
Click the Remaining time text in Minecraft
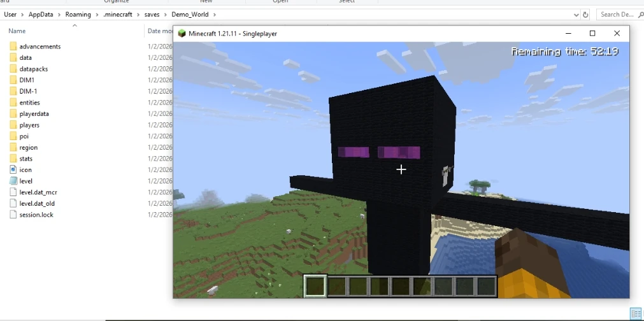(x=565, y=52)
